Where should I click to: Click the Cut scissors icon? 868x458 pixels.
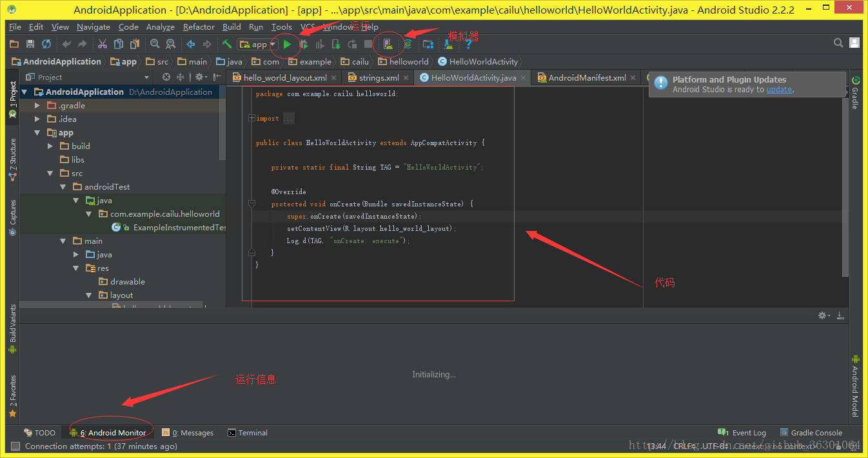pyautogui.click(x=103, y=44)
